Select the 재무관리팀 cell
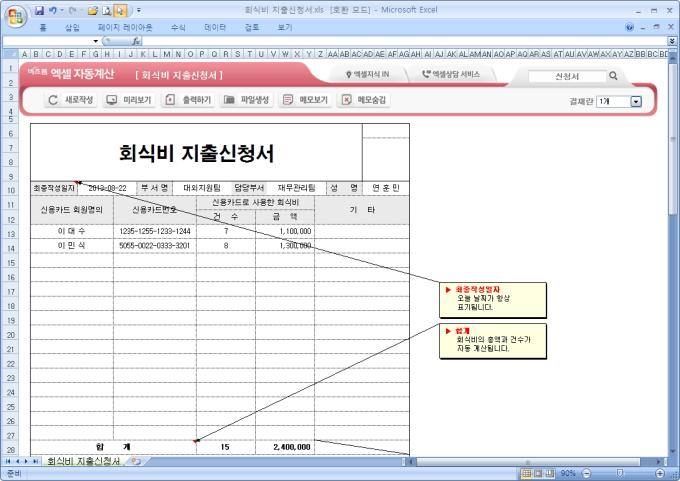 (x=296, y=188)
